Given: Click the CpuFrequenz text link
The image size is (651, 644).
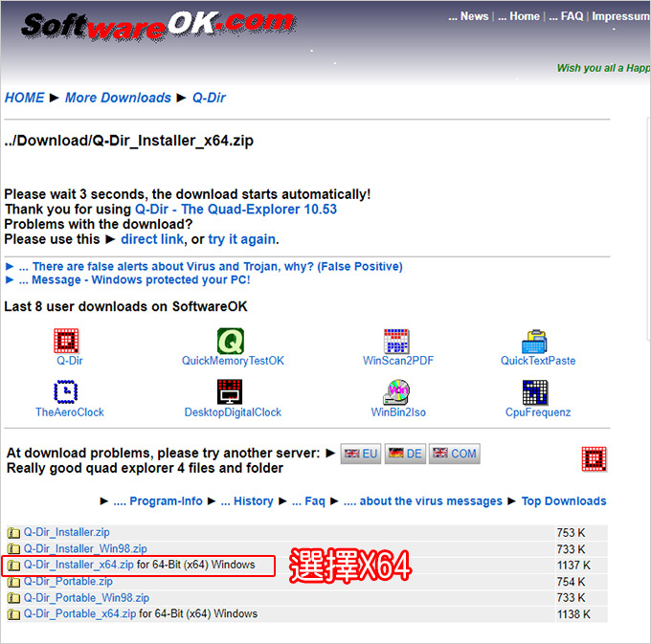Looking at the screenshot, I should click(x=538, y=412).
